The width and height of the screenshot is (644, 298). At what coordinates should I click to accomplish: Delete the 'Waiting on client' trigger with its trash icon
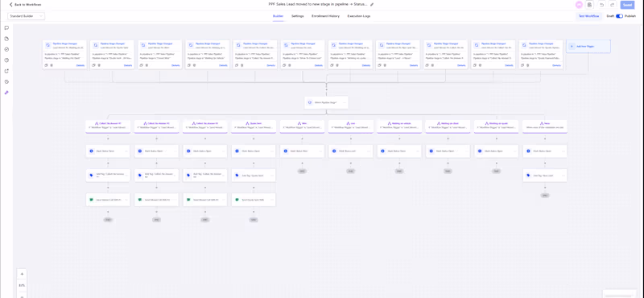pyautogui.click(x=52, y=65)
